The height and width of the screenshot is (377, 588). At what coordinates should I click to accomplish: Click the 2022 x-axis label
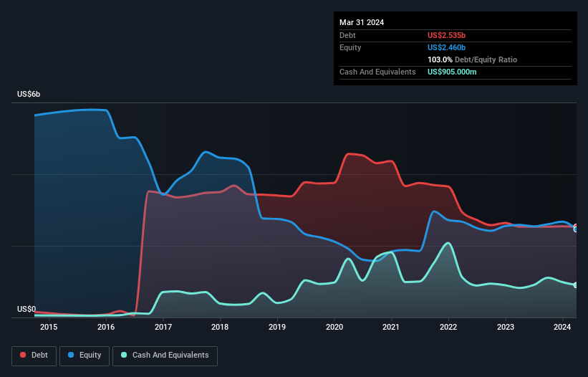click(448, 327)
